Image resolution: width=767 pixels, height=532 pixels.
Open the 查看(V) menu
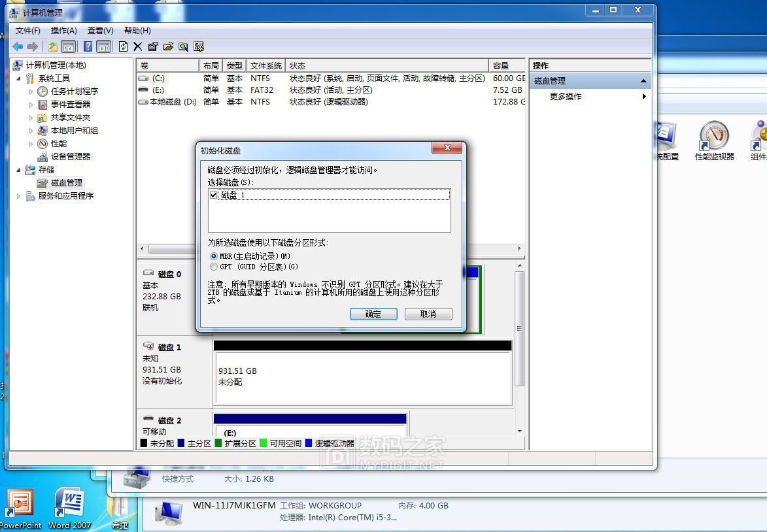[100, 30]
